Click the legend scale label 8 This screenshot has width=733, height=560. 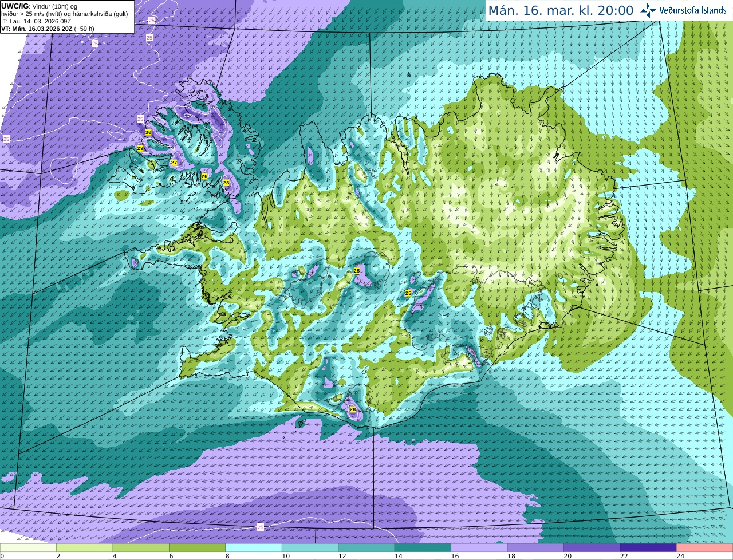[x=227, y=556]
